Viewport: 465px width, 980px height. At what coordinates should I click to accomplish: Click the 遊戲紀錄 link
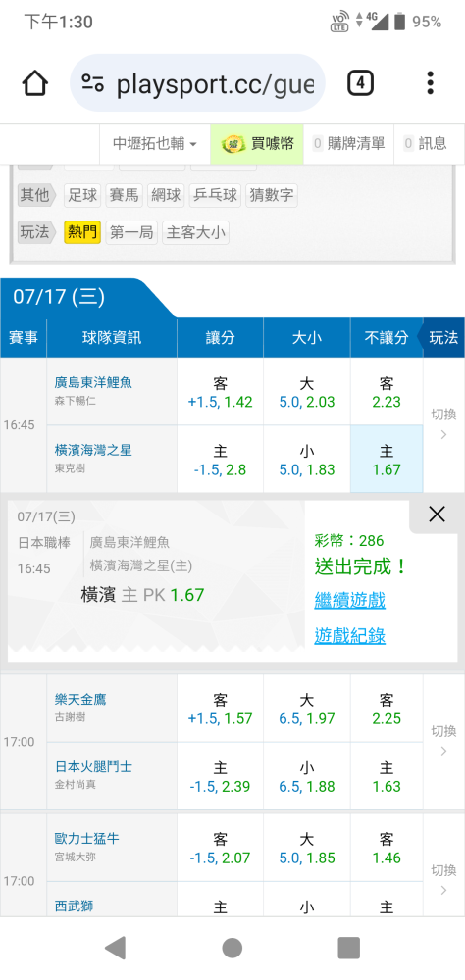point(350,636)
